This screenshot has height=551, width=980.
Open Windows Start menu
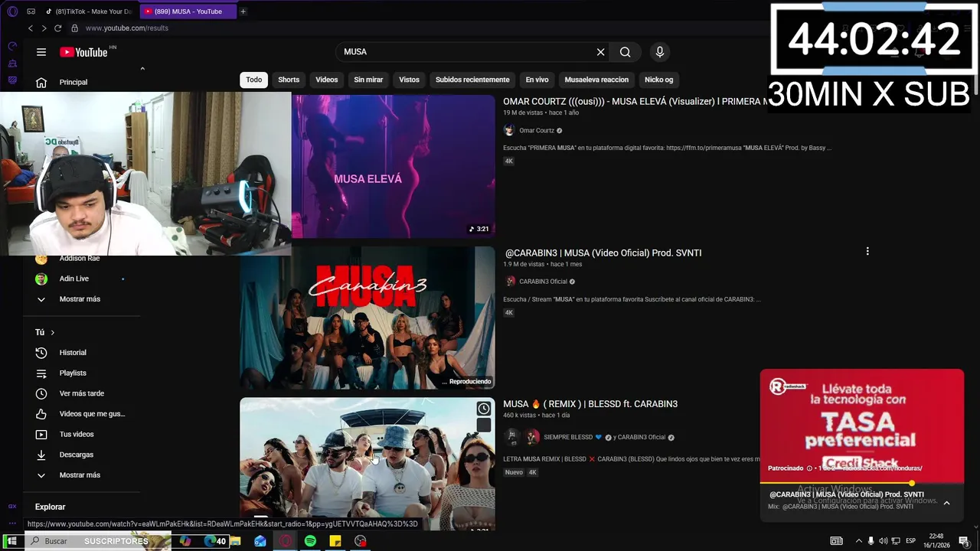[11, 541]
